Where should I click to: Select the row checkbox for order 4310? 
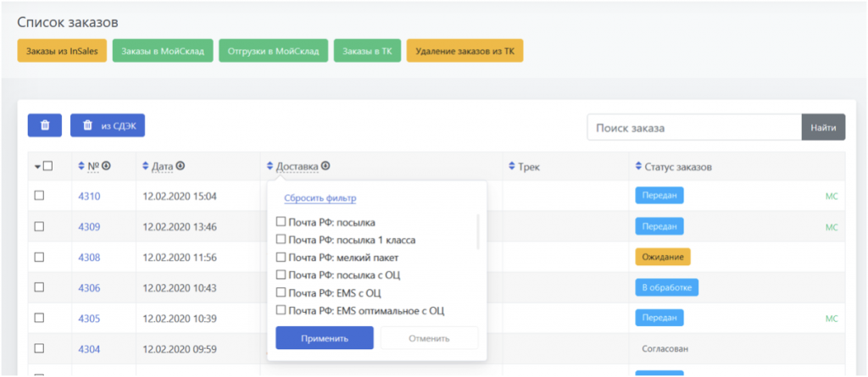[39, 197]
